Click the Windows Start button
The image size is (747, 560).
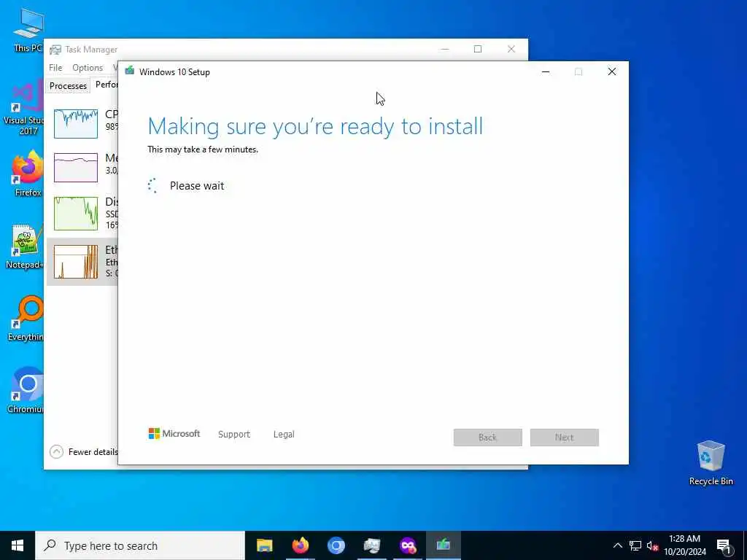(x=18, y=545)
